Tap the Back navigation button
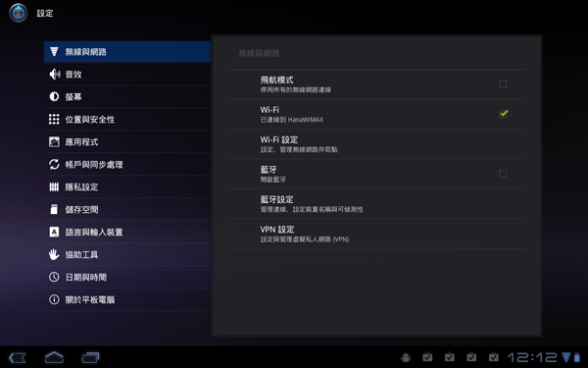 [18, 357]
